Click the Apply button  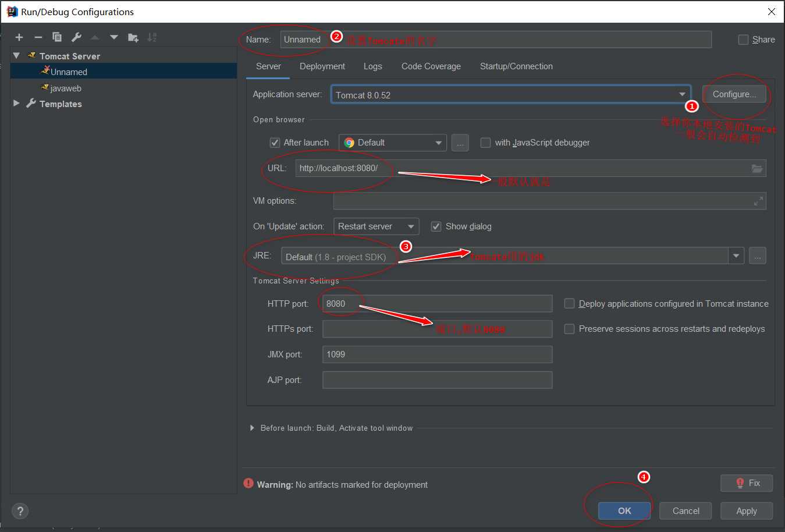click(747, 511)
